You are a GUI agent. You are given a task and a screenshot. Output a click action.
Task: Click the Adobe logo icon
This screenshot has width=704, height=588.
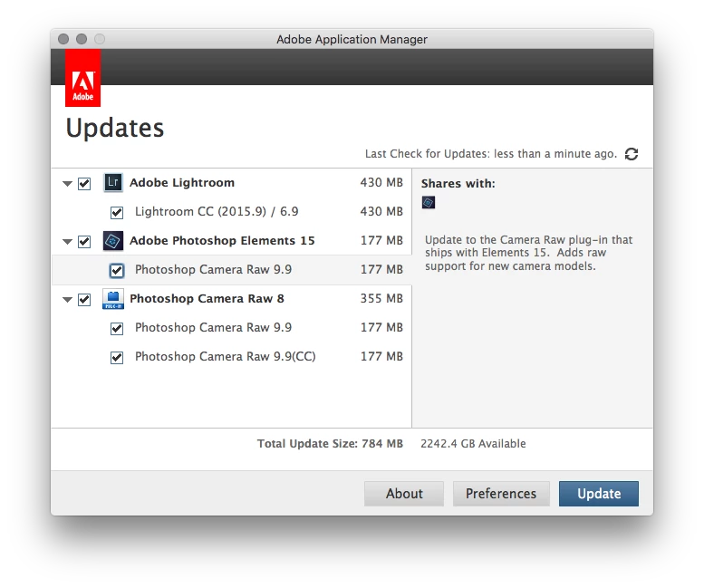click(x=82, y=78)
